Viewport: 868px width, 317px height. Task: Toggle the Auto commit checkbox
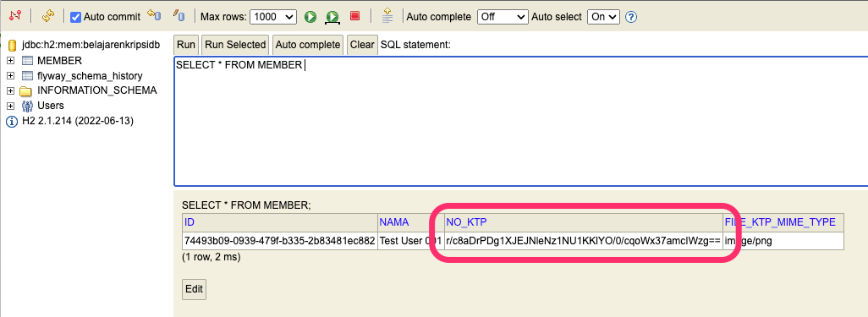pyautogui.click(x=76, y=17)
